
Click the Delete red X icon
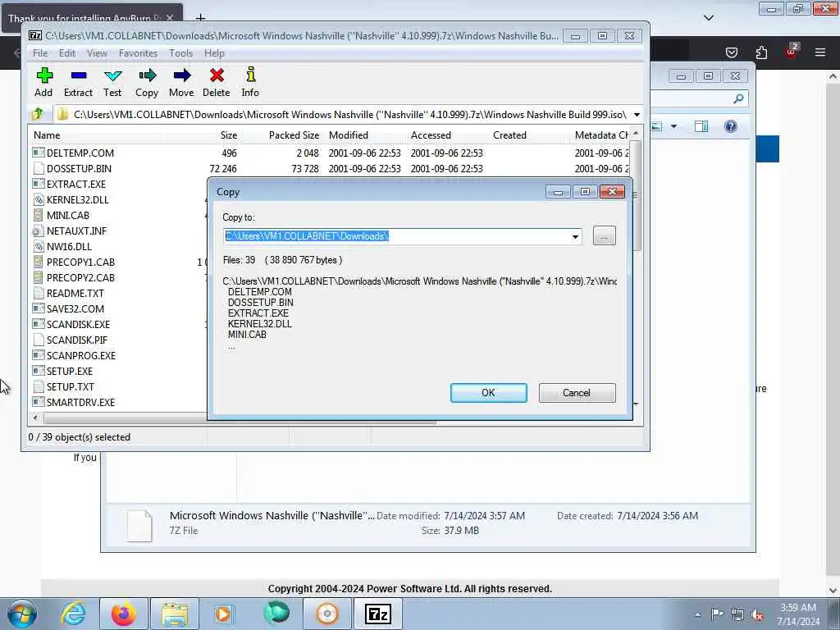[x=217, y=75]
